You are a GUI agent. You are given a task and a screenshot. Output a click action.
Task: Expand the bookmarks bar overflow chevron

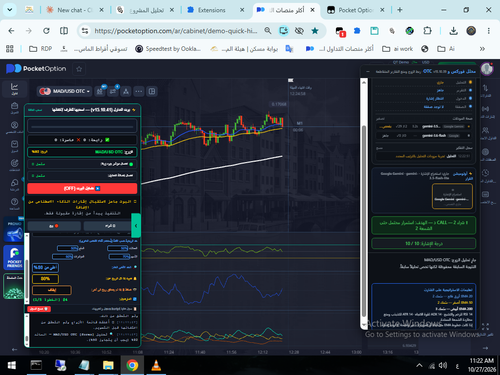coord(482,49)
